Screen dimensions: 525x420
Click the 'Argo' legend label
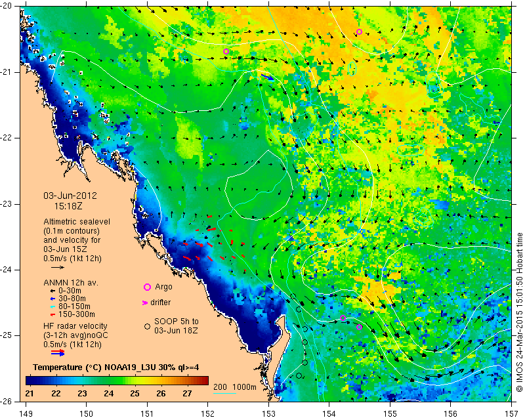[163, 287]
